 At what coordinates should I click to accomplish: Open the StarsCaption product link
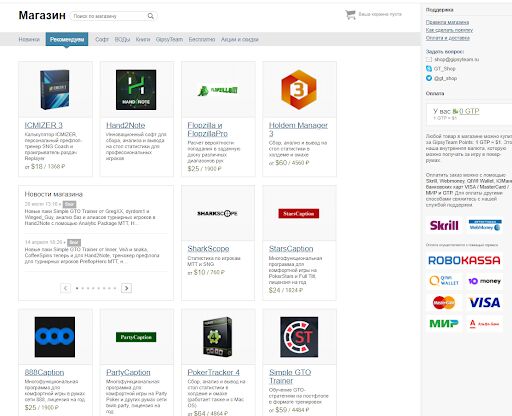291,249
